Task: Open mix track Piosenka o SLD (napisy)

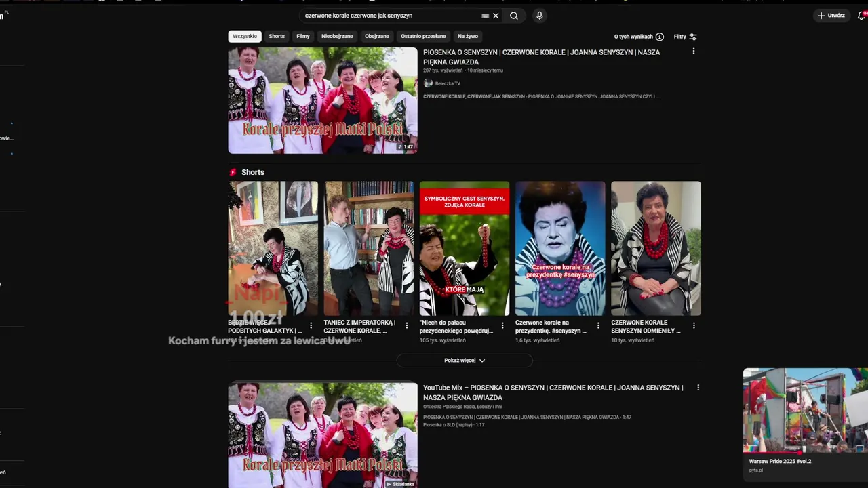Action: [454, 425]
